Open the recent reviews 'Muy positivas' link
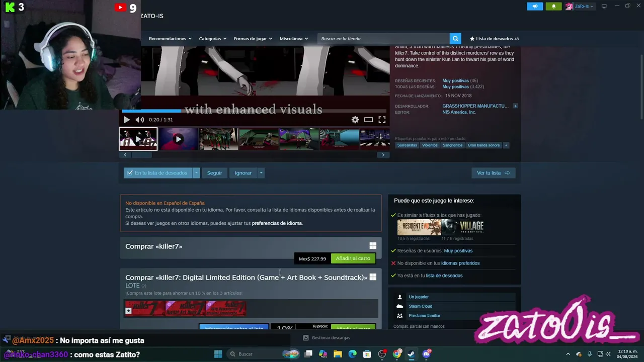Viewport: 644px width, 362px height. (x=455, y=80)
